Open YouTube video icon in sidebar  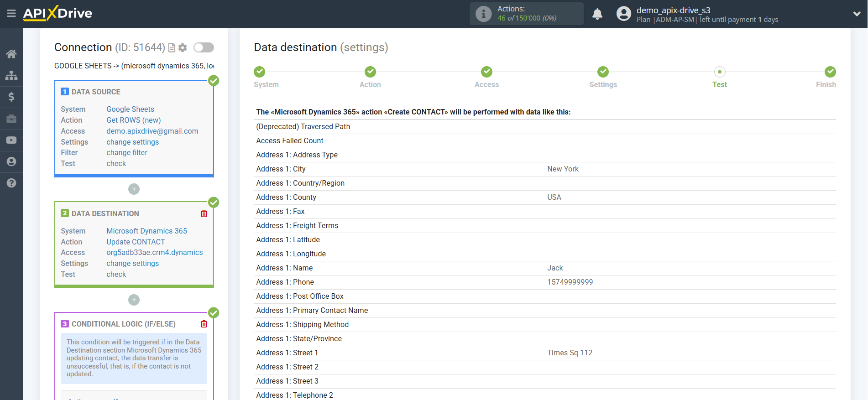pyautogui.click(x=11, y=140)
